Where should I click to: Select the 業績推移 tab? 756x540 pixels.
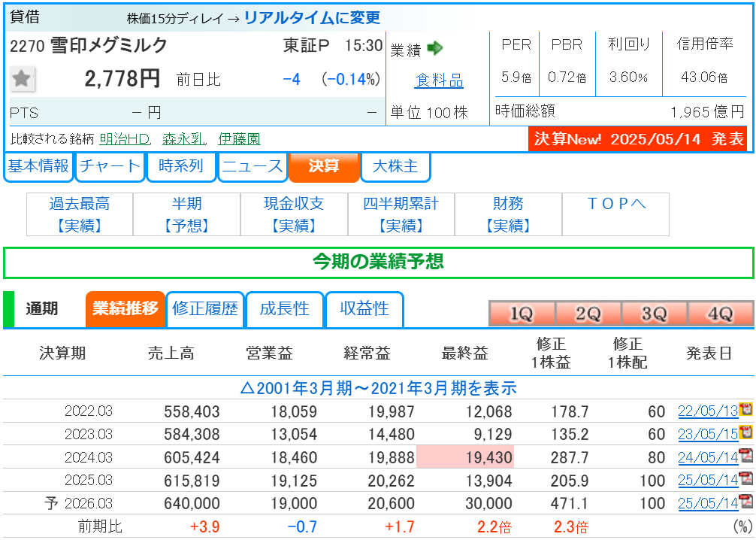125,309
